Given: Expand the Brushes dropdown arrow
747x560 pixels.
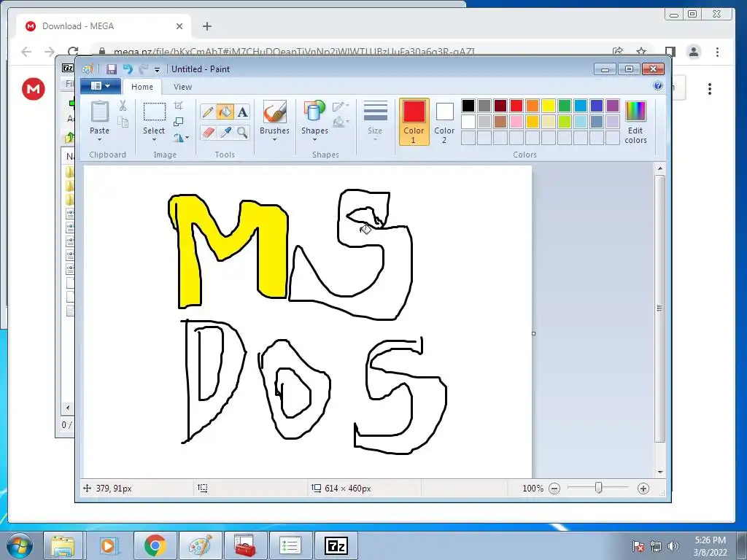Looking at the screenshot, I should click(x=274, y=139).
